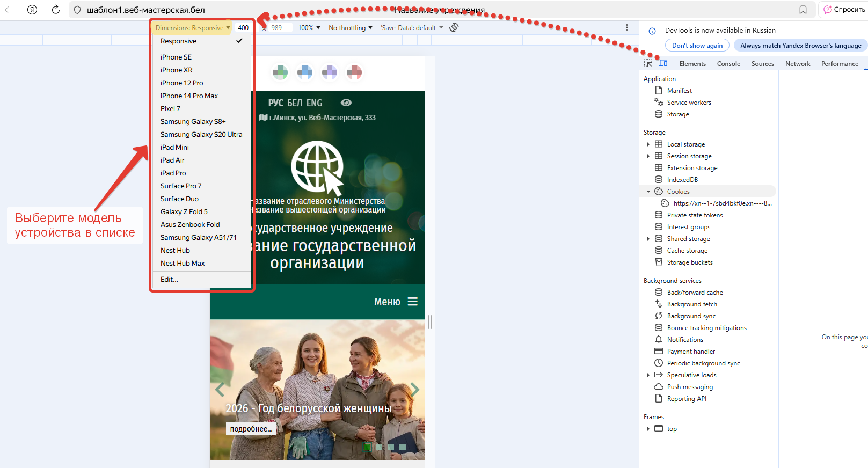Click the viewport resize handle beside the page

tap(430, 322)
